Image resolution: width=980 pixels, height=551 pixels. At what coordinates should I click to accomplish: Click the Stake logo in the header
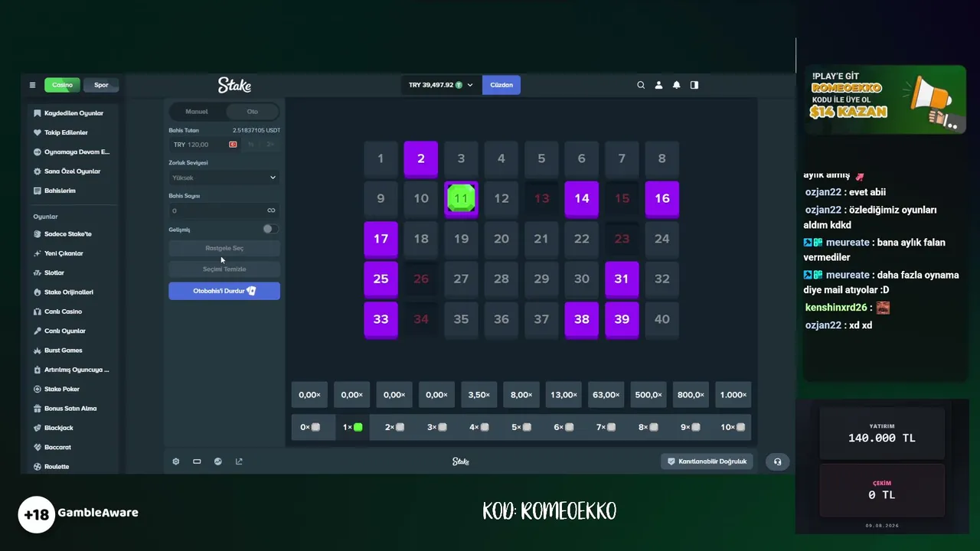pos(234,85)
